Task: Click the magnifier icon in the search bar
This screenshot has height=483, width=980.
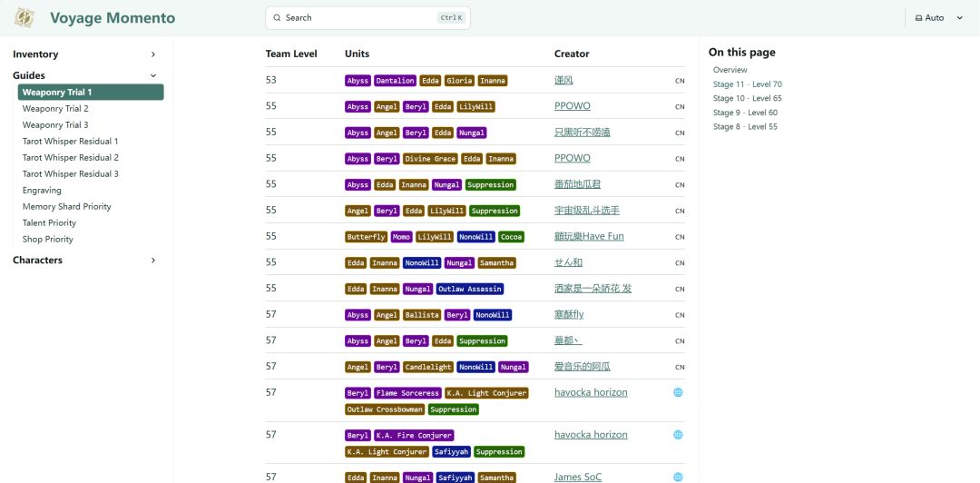Action: coord(277,18)
